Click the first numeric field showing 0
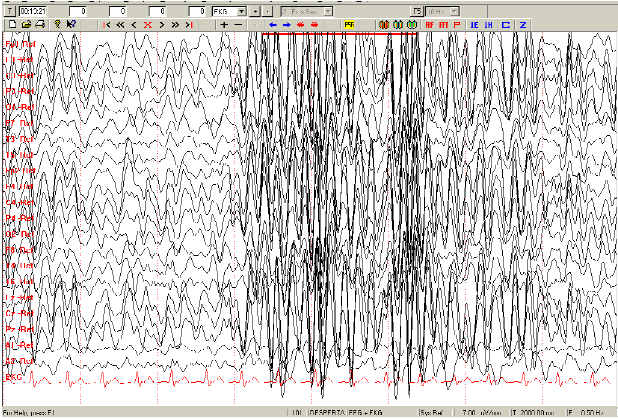This screenshot has width=618, height=419. [78, 11]
